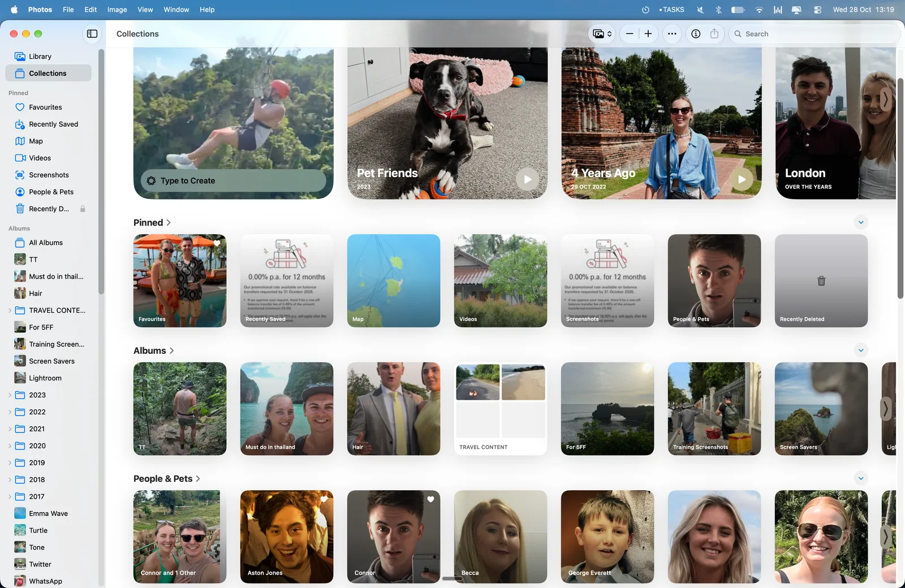Click the Share toolbar icon
The image size is (905, 588).
714,34
